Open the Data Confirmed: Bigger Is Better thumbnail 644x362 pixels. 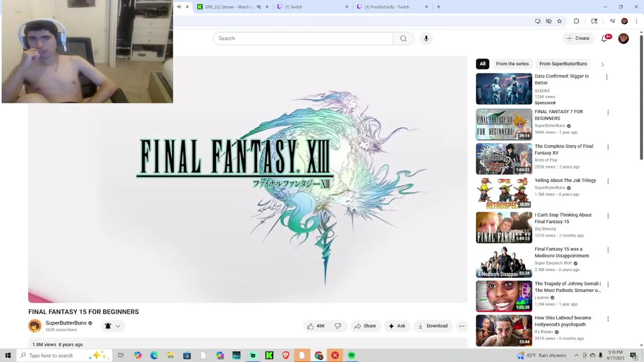pos(504,89)
